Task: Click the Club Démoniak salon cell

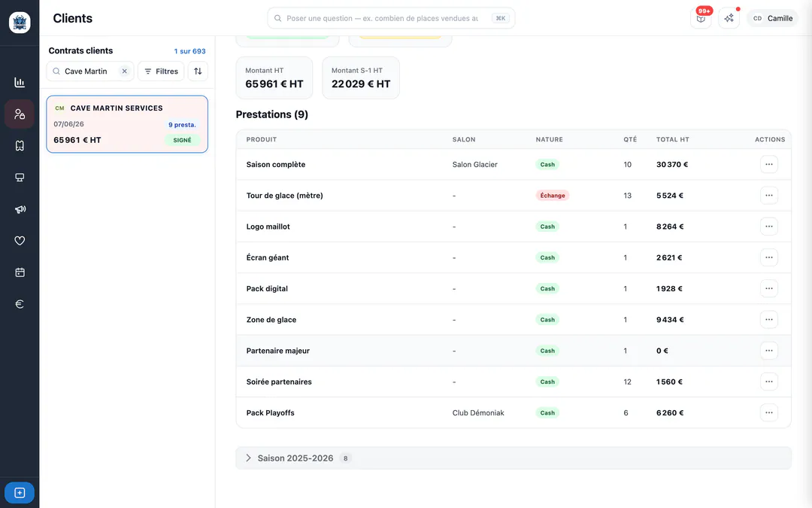Action: pyautogui.click(x=478, y=413)
